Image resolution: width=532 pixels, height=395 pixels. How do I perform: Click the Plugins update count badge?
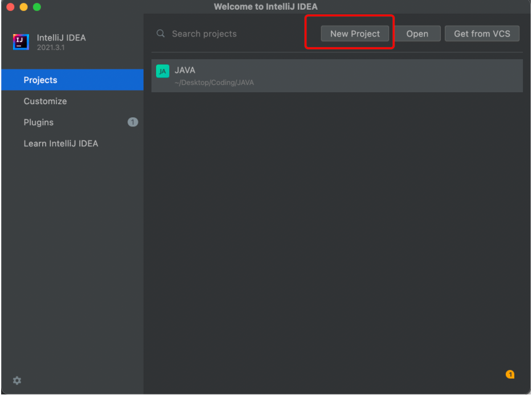(x=133, y=122)
